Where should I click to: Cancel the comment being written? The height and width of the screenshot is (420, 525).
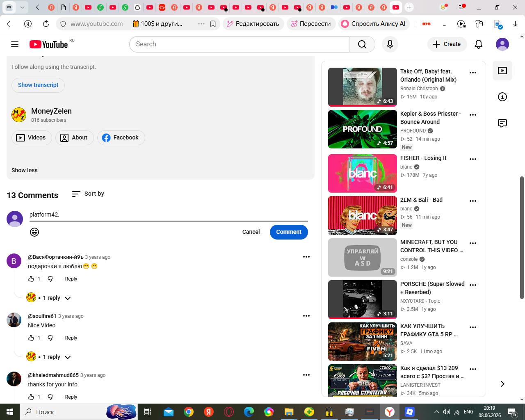click(x=251, y=232)
